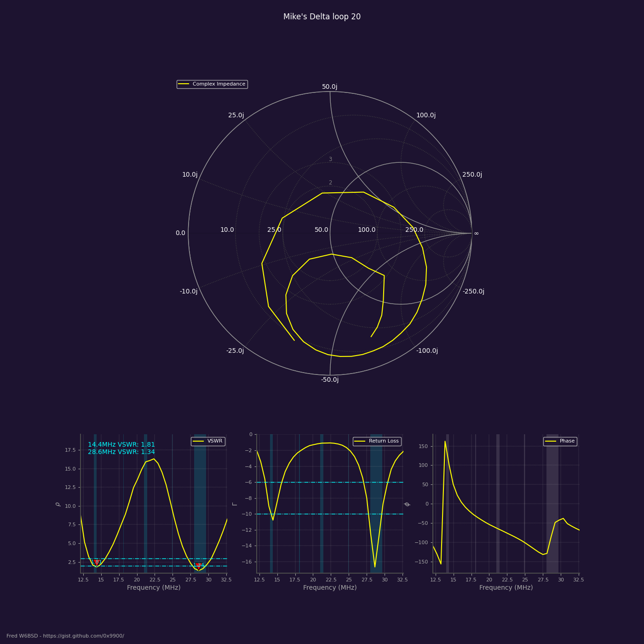
Task: Open the gist.github.com link in the footer
Action: coord(83,636)
